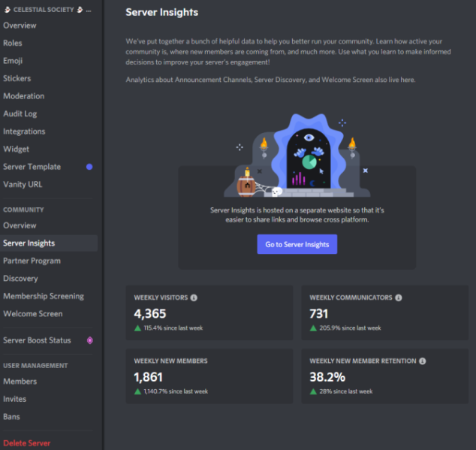This screenshot has height=450, width=476.
Task: Click the green arrow under New Member Retention
Action: pyautogui.click(x=313, y=391)
